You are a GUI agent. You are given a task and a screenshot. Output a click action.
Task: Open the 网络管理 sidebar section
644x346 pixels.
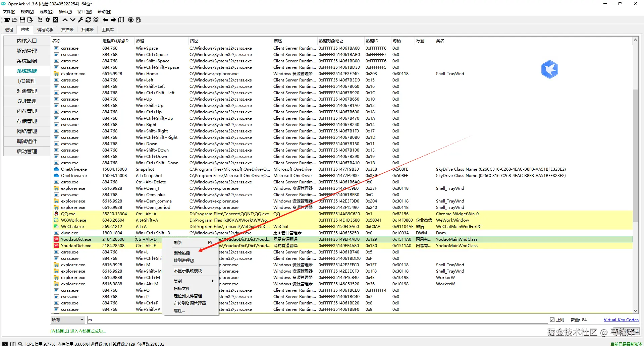[x=27, y=131]
